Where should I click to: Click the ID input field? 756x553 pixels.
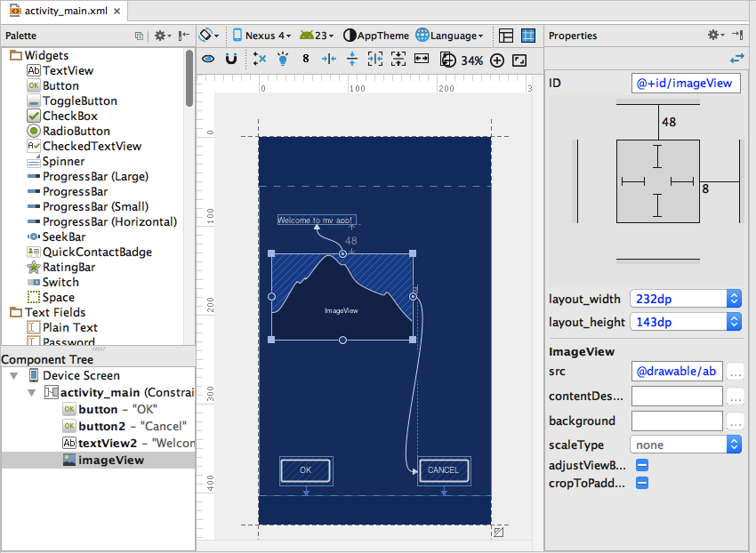pos(686,83)
